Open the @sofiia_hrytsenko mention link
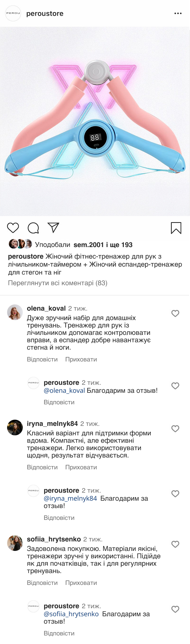 click(x=71, y=614)
